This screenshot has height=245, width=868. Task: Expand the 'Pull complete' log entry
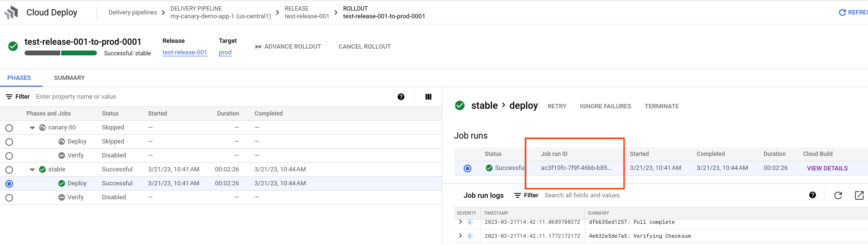(x=460, y=222)
